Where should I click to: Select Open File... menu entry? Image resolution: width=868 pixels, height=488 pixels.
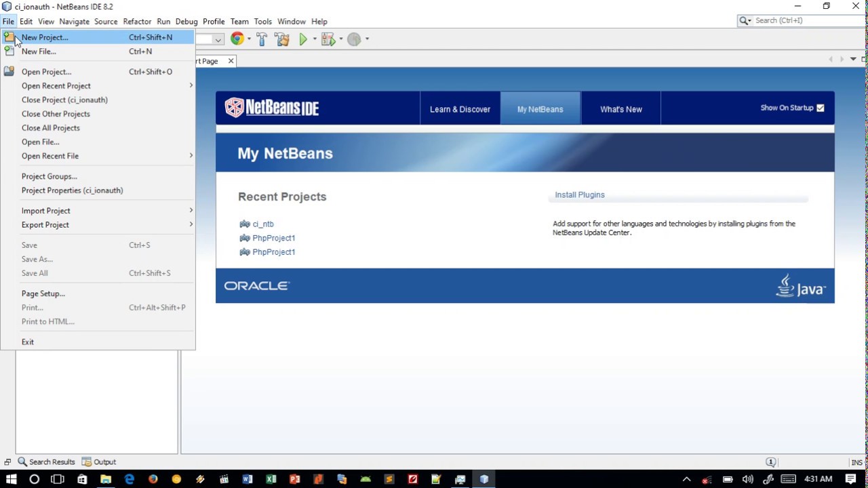[98, 142]
